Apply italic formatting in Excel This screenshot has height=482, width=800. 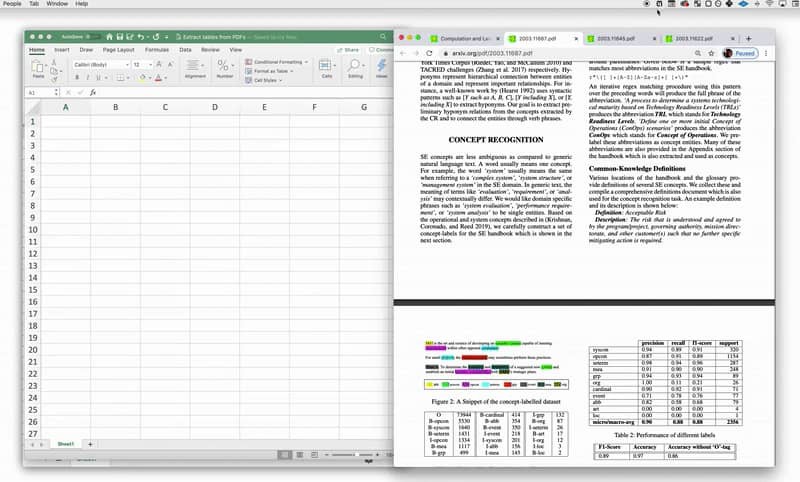coord(88,77)
